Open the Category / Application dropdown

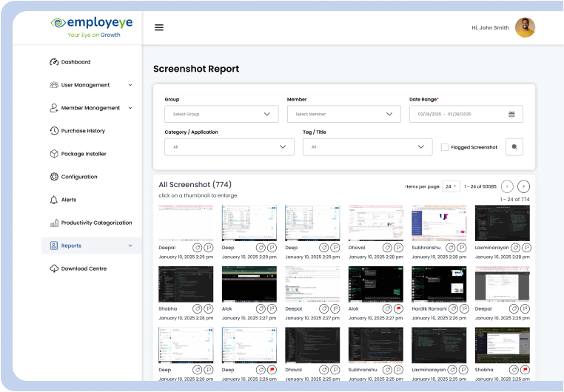point(229,147)
